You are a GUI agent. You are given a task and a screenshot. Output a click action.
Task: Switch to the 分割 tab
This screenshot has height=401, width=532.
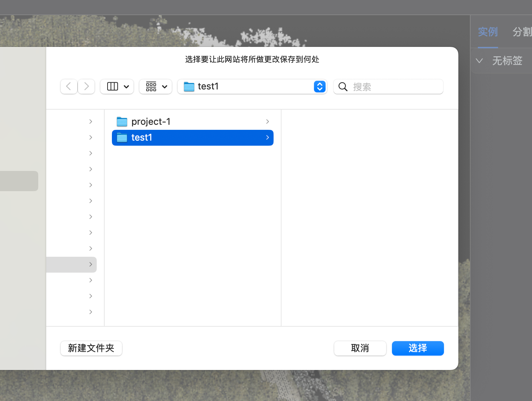tap(522, 32)
